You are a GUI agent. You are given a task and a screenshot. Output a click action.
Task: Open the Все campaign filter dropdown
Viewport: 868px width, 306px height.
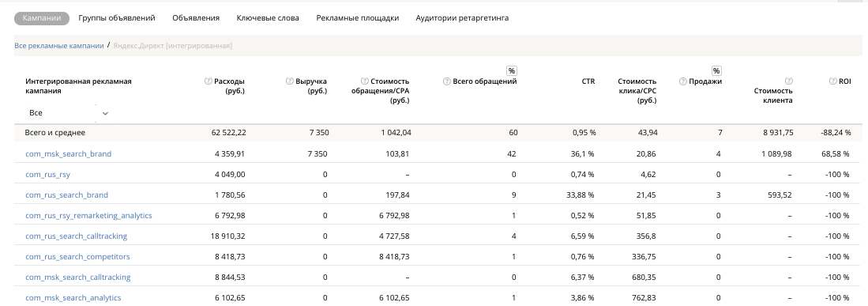point(68,113)
